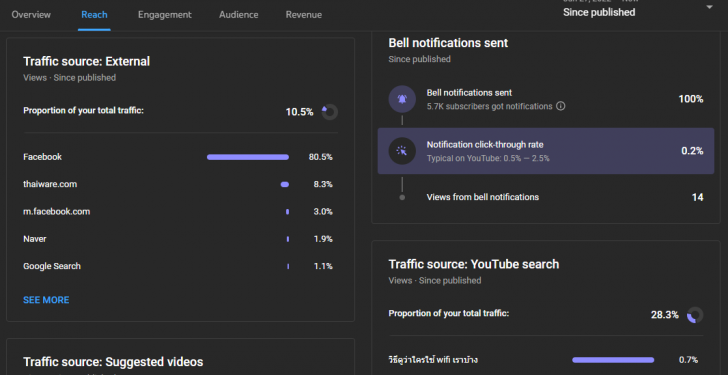Click the Google Search traffic source
Screen dimensions: 728x375
(52, 266)
